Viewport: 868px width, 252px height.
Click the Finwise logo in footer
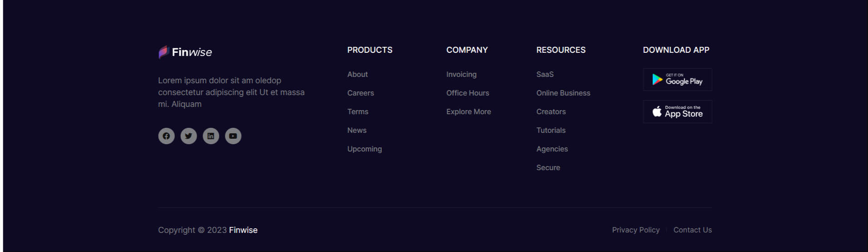click(x=185, y=52)
